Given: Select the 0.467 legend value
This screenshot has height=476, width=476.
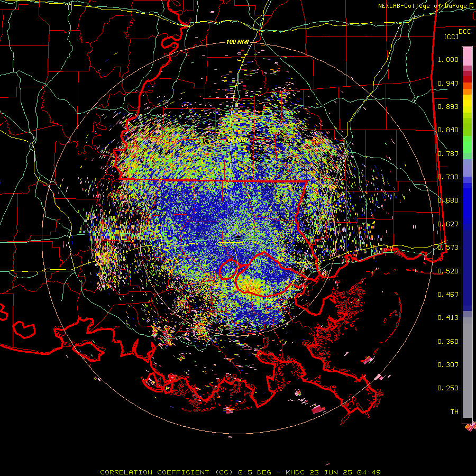Looking at the screenshot, I should [448, 295].
